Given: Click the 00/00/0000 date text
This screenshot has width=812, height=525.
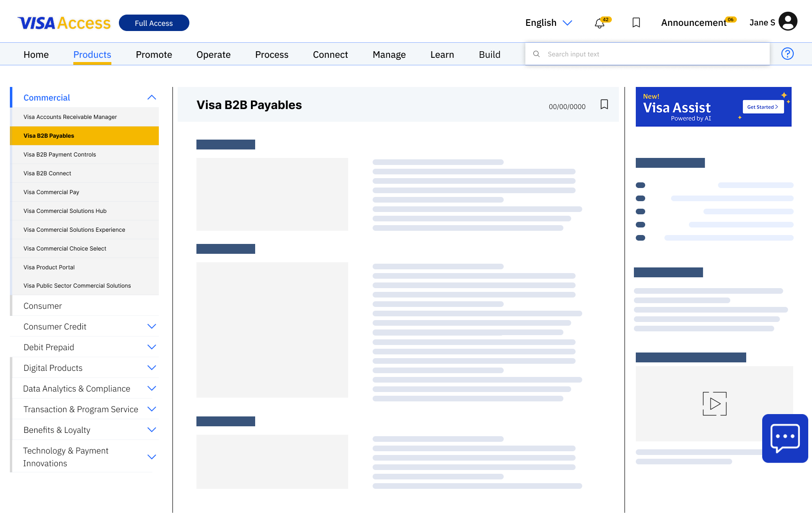Looking at the screenshot, I should 567,107.
